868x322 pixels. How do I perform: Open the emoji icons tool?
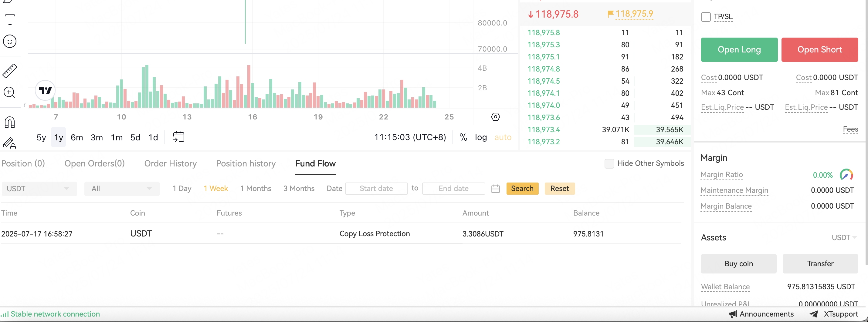tap(10, 41)
